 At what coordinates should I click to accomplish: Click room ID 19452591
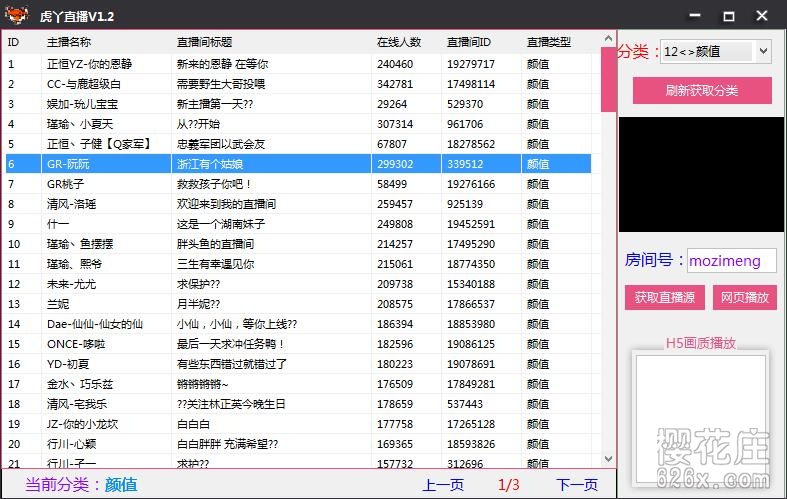(x=471, y=224)
